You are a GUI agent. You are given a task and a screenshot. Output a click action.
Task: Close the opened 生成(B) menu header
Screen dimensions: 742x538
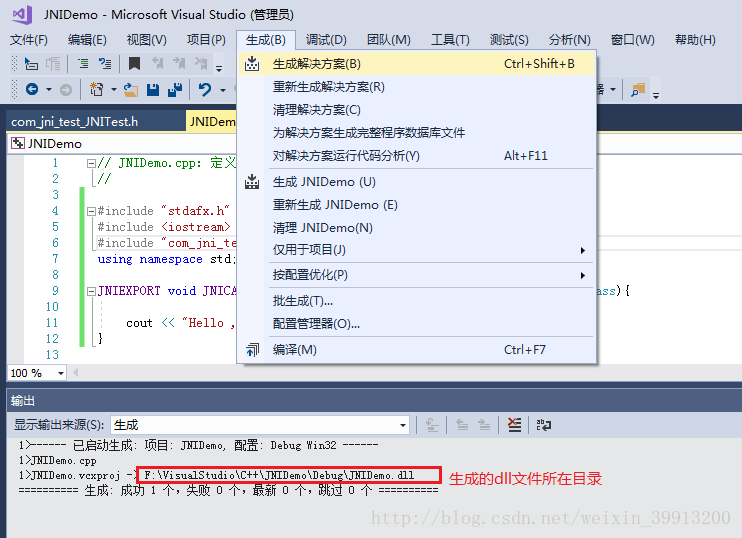266,40
